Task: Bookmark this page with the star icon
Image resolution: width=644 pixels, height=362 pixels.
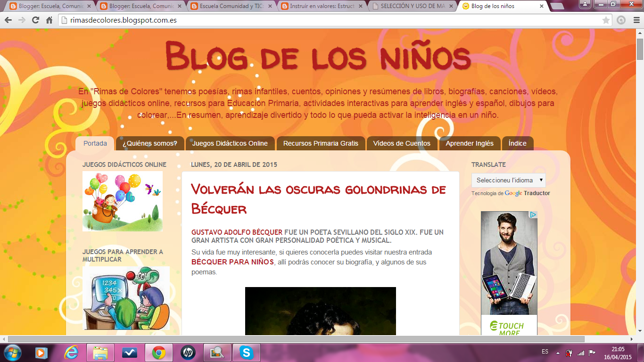Action: pyautogui.click(x=606, y=20)
